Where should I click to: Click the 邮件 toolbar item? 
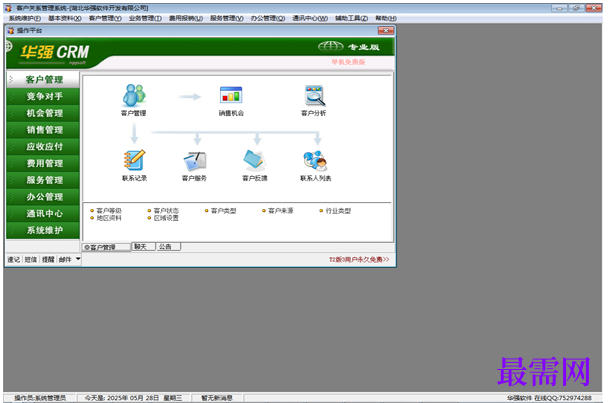pos(65,260)
